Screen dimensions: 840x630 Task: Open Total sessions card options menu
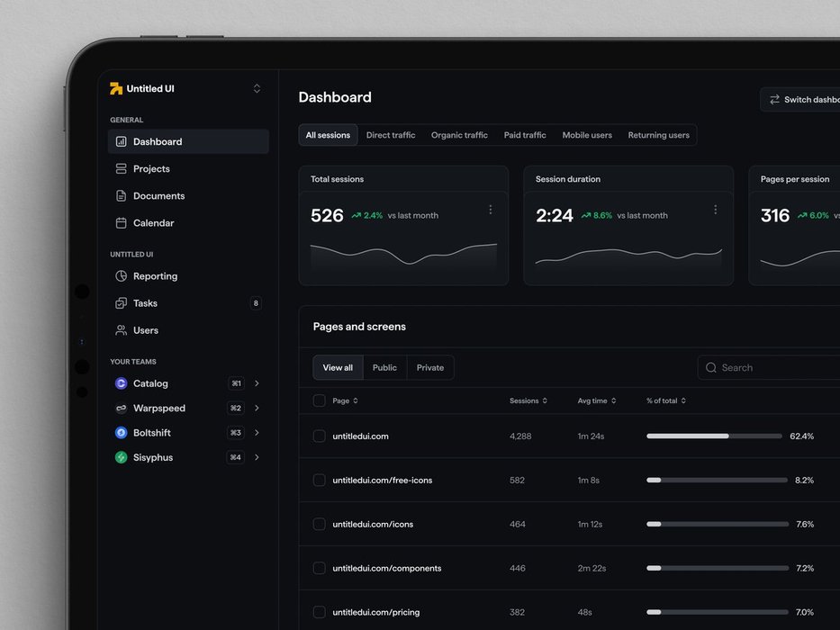(x=491, y=210)
